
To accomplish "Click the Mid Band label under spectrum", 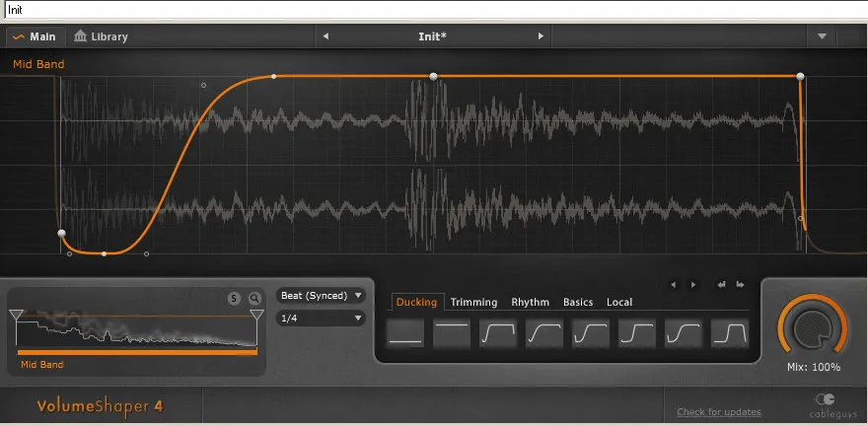I will click(42, 365).
